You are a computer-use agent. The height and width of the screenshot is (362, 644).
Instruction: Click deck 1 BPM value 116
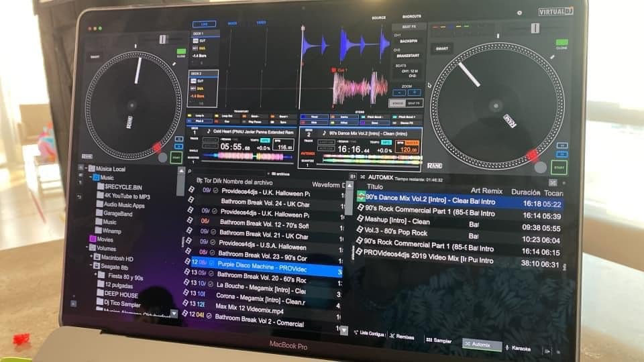(x=284, y=147)
